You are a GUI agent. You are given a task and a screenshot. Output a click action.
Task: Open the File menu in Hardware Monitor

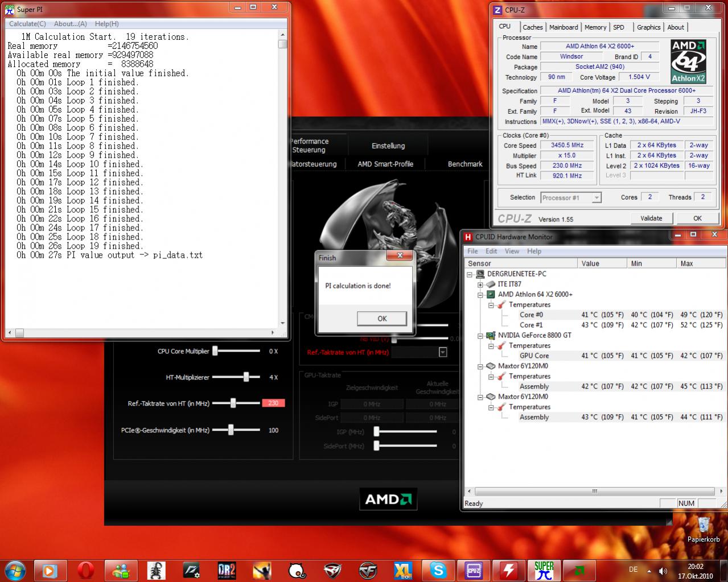[472, 251]
